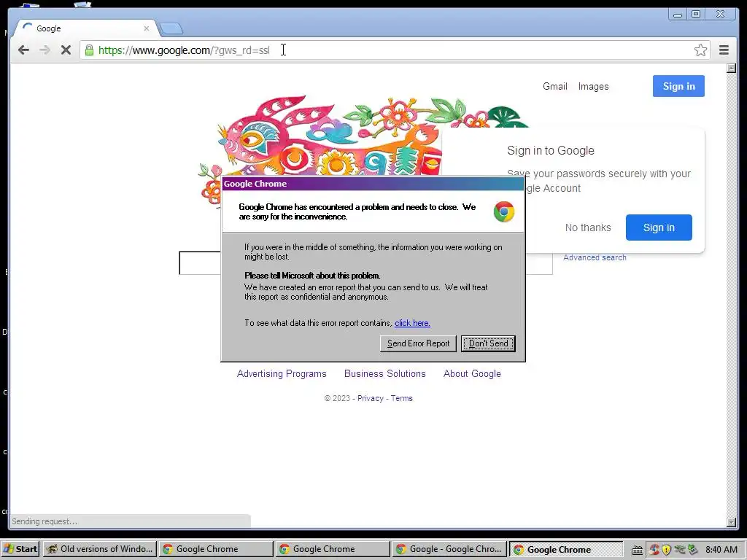The height and width of the screenshot is (560, 747).
Task: Click the yellow shield update tray icon
Action: [x=667, y=550]
